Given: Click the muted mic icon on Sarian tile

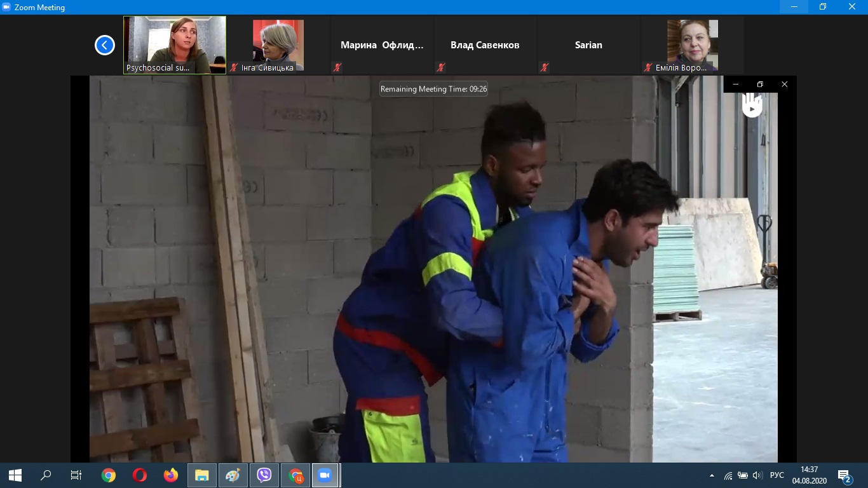Looking at the screenshot, I should click(x=545, y=67).
